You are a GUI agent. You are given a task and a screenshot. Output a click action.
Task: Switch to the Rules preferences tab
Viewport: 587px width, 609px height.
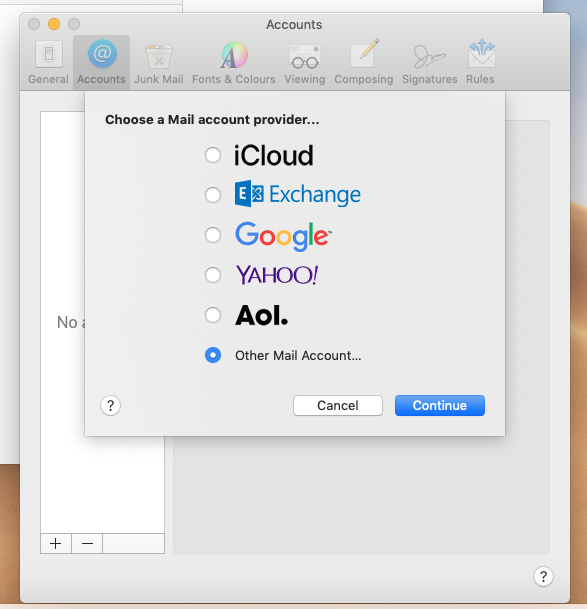coord(481,62)
